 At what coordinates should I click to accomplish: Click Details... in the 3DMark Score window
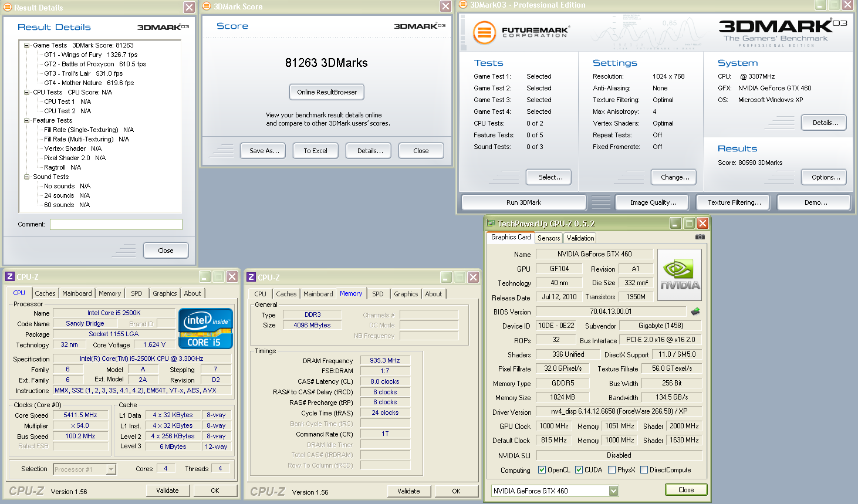tap(368, 151)
